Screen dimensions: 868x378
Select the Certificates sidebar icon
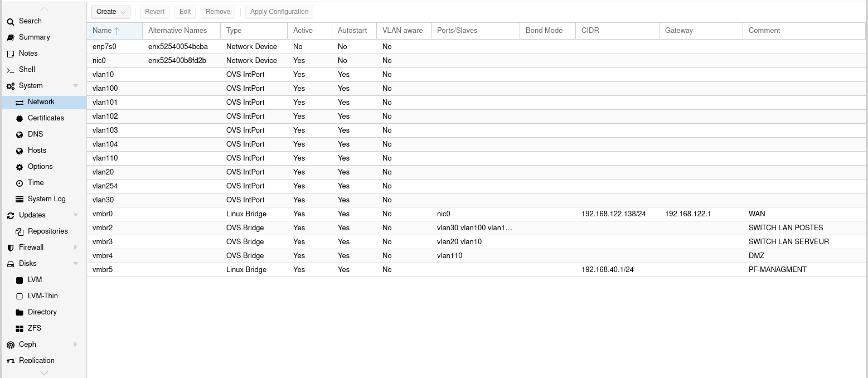pos(20,118)
